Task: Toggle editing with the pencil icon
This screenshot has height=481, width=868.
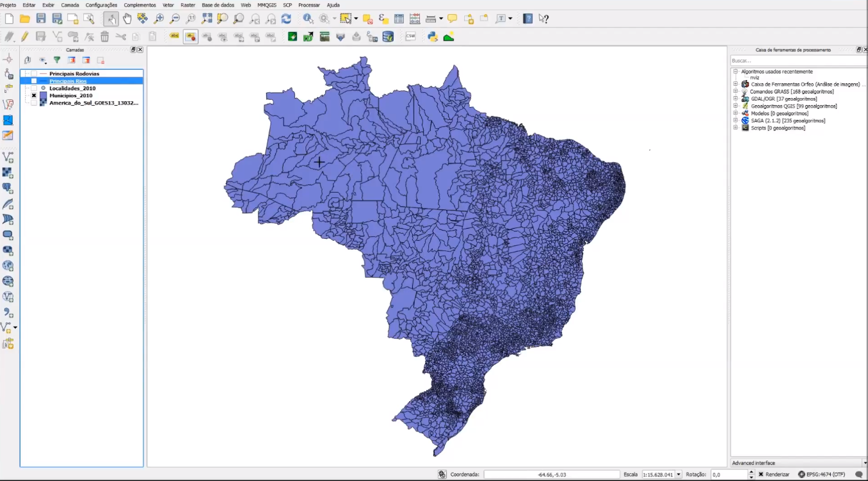Action: point(24,37)
